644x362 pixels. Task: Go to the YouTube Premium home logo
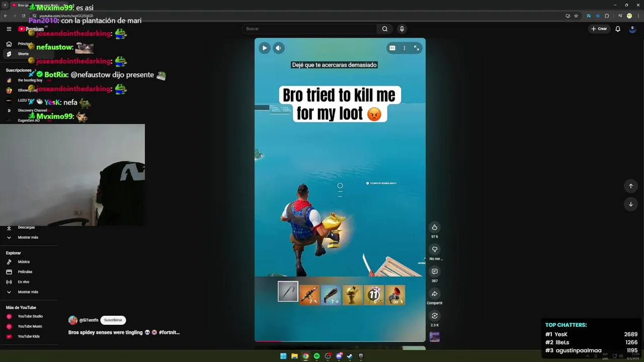click(31, 29)
